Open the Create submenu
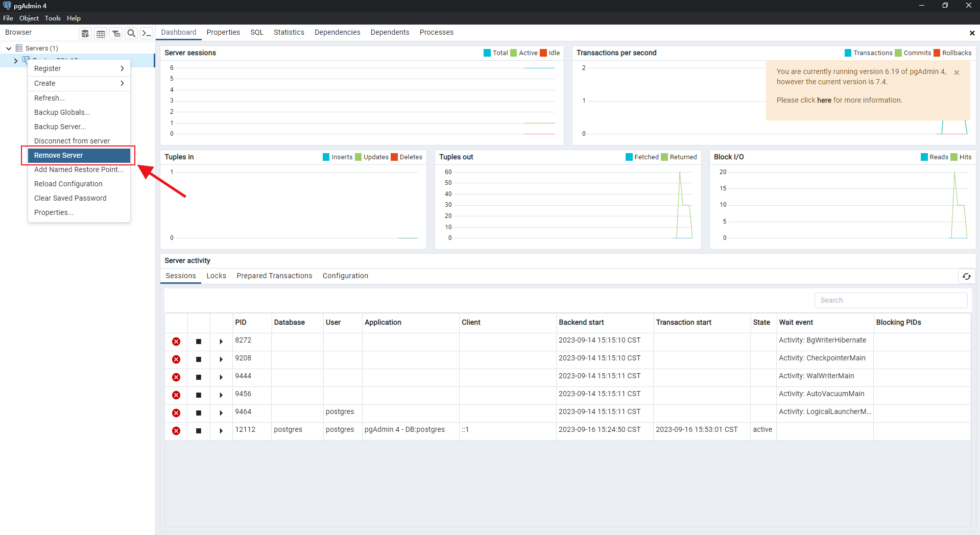Screen dimensions: 980x535 coord(79,83)
